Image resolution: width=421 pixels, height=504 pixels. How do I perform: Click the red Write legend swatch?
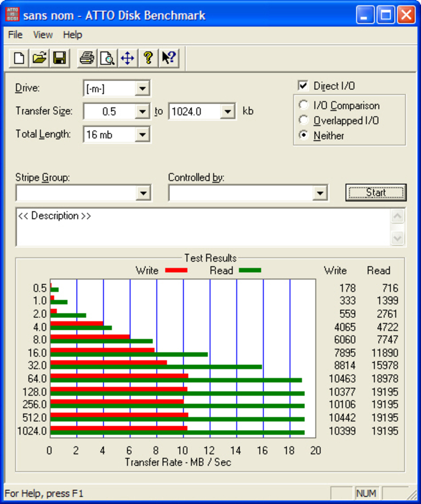coord(177,270)
